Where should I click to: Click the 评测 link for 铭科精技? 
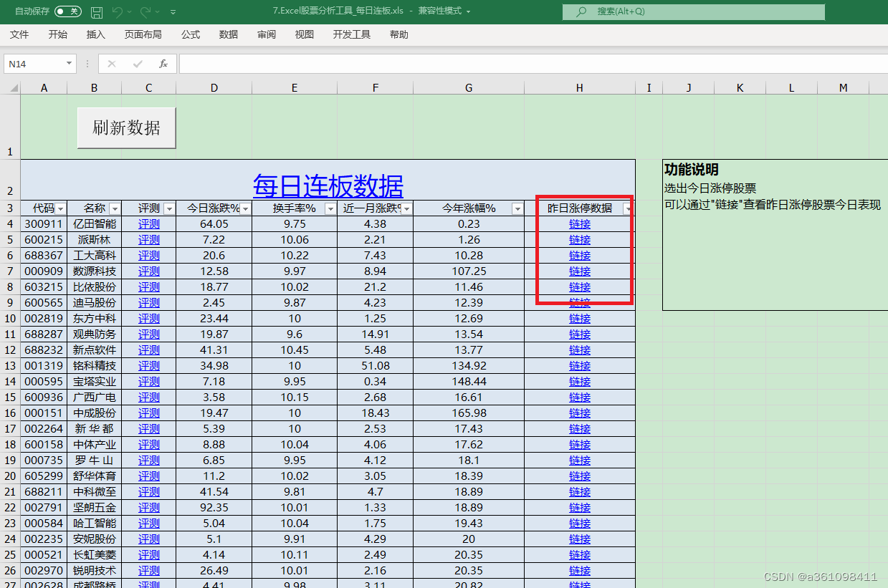tap(149, 365)
